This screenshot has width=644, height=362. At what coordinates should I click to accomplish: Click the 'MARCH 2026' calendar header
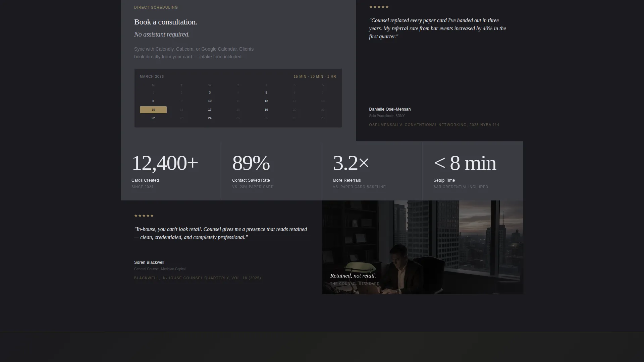click(x=152, y=77)
